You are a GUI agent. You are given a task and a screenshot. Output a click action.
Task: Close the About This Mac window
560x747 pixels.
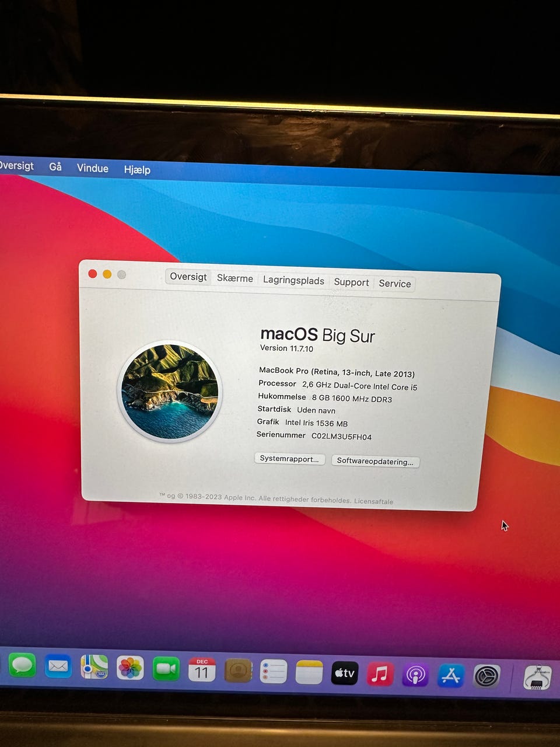(x=92, y=274)
